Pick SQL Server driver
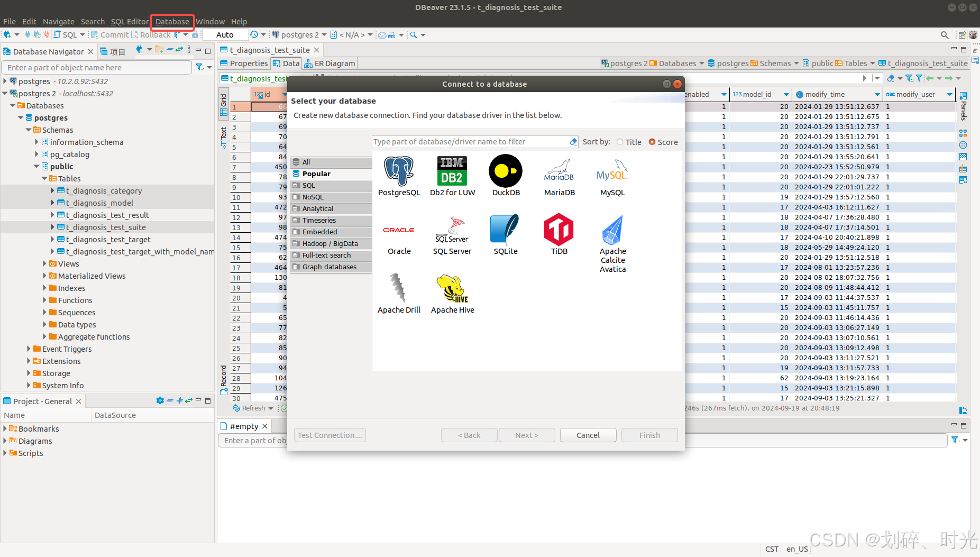Image resolution: width=980 pixels, height=557 pixels. 452,235
